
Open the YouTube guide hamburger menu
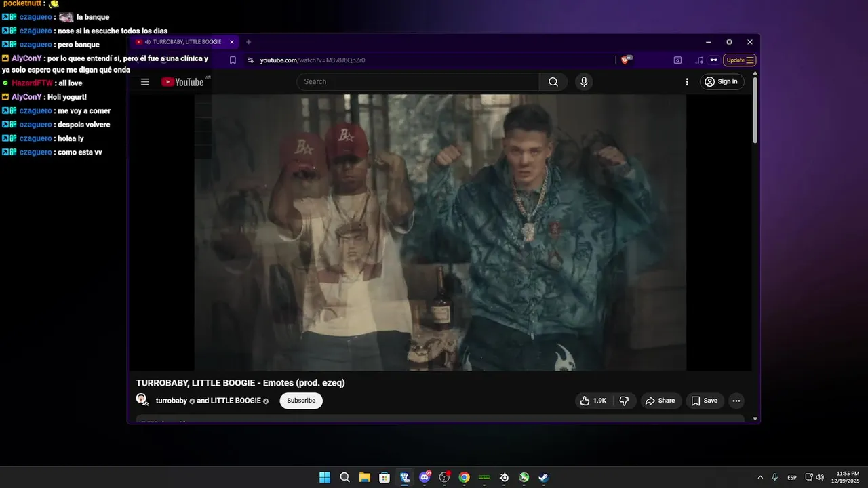pos(144,82)
